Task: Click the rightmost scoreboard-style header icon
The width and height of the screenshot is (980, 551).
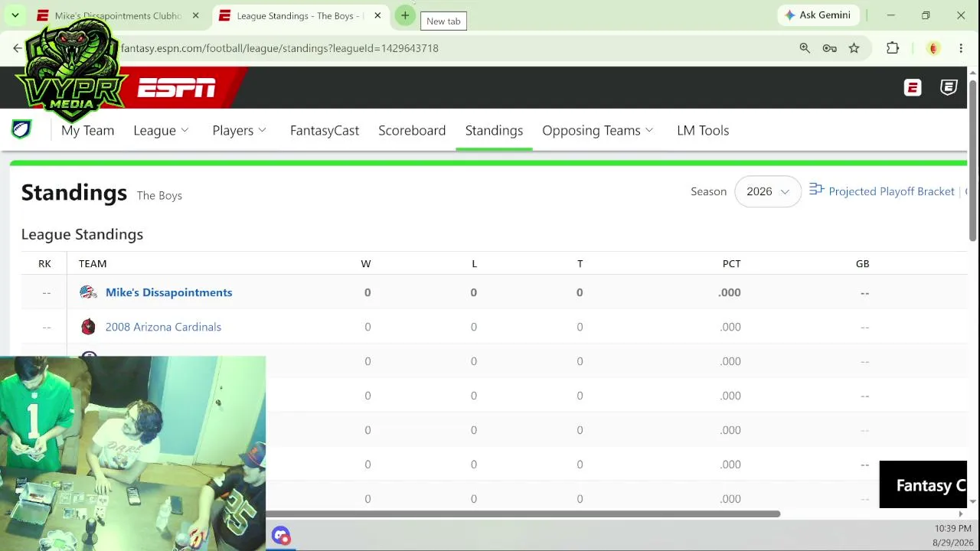Action: click(x=949, y=88)
